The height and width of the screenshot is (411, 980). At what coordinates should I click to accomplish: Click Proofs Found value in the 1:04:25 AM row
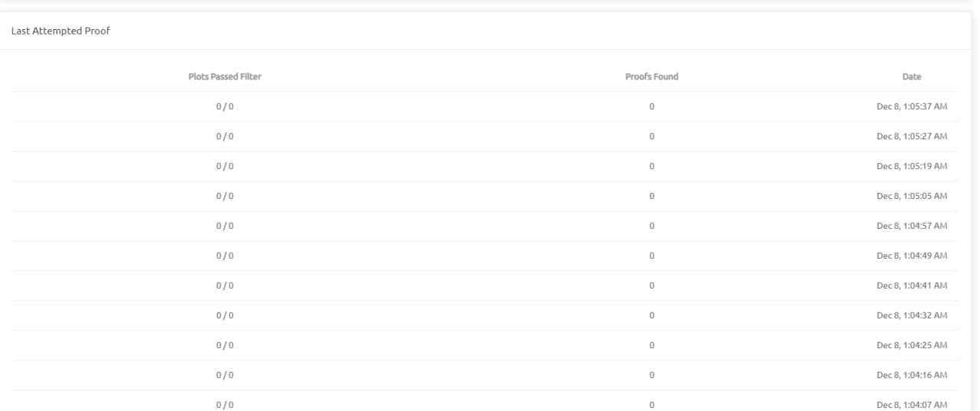(x=652, y=345)
